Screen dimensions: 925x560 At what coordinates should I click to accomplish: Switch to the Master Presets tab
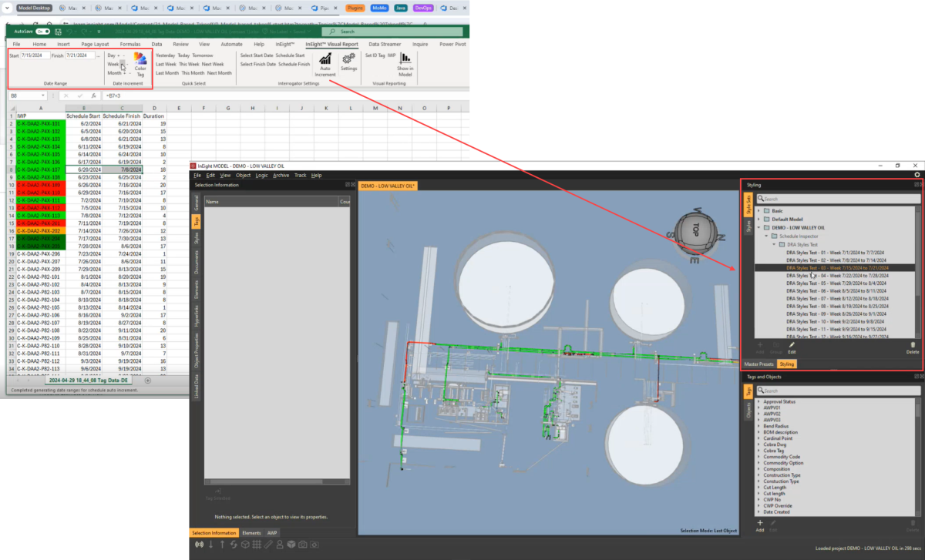point(758,364)
